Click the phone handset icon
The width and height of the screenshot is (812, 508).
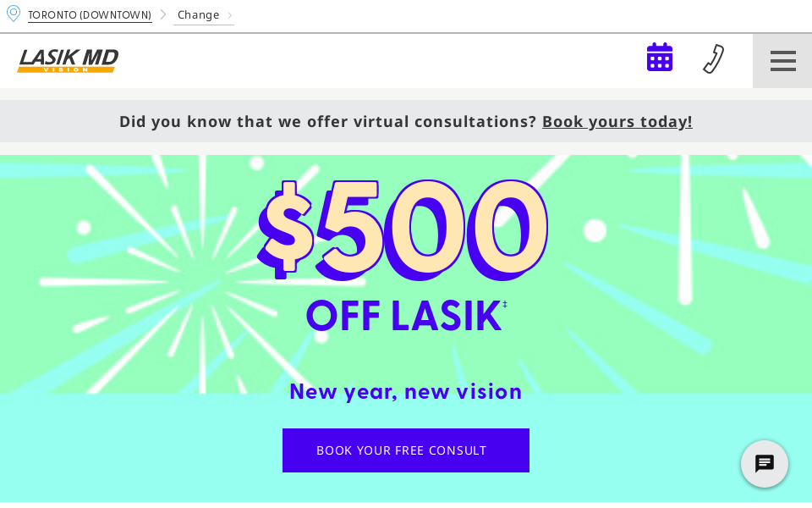click(714, 59)
